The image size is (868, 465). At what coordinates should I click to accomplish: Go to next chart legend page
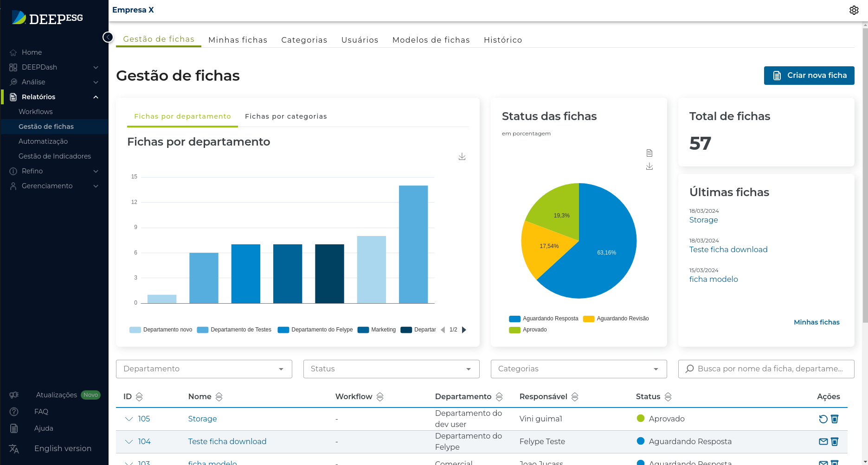click(464, 330)
